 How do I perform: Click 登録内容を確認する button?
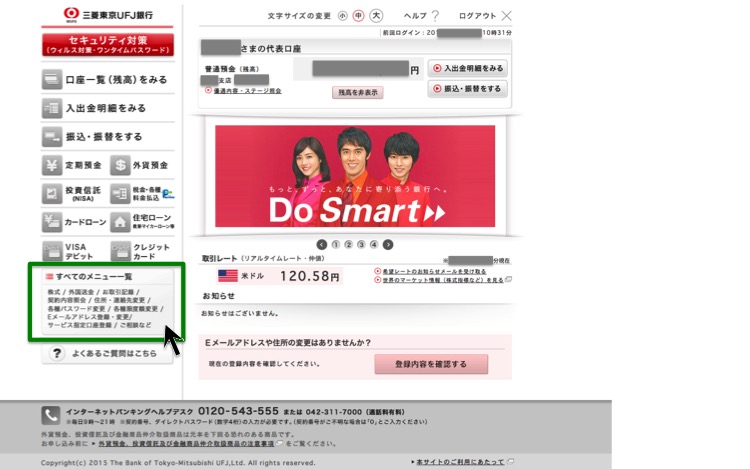431,364
